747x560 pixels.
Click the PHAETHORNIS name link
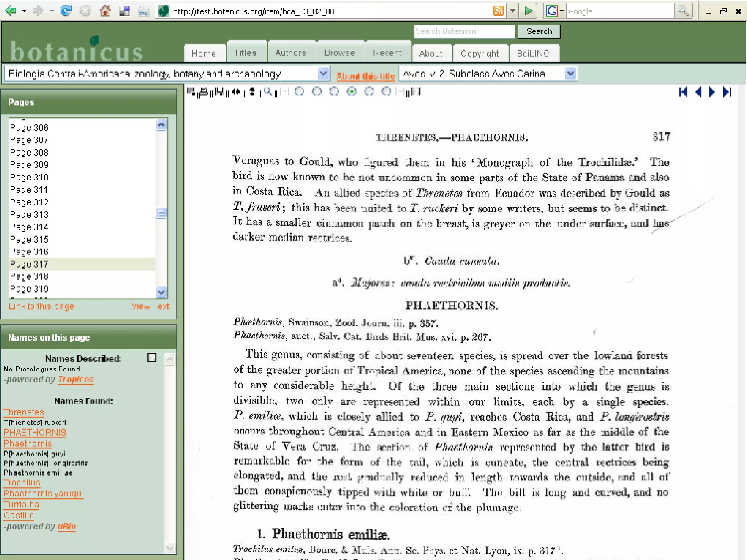[35, 432]
